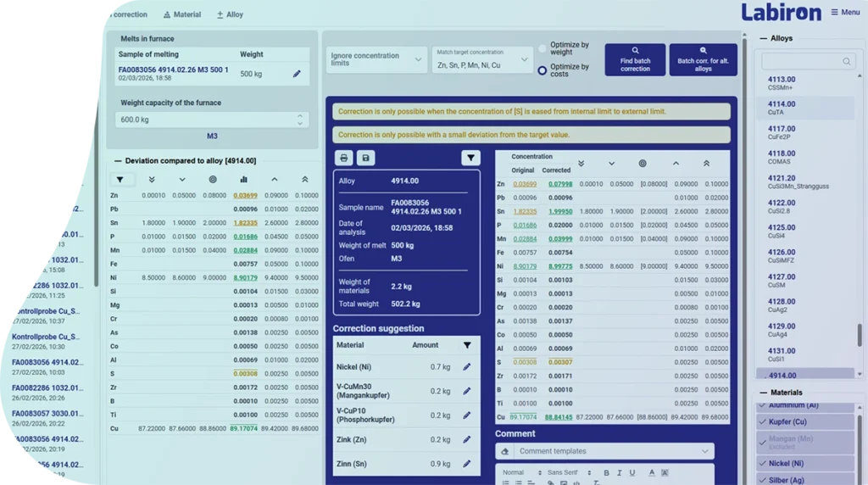Image resolution: width=868 pixels, height=485 pixels.
Task: Switch to the Material tab
Action: [x=181, y=14]
